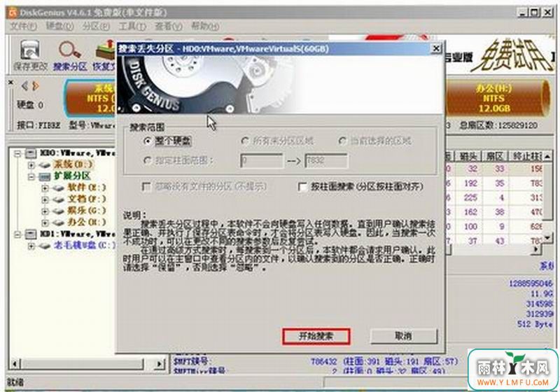The image size is (560, 392).
Task: Open the 硬盘(D) menu
Action: pyautogui.click(x=60, y=27)
